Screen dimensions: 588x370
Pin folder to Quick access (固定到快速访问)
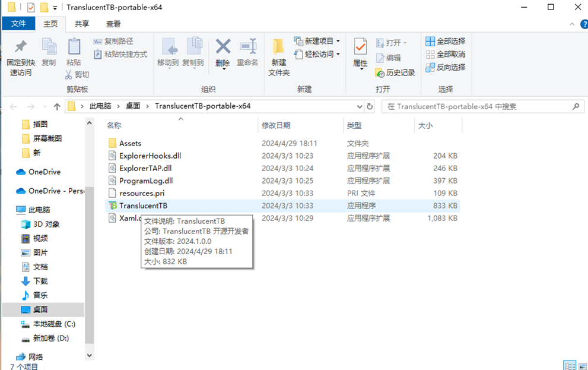click(x=21, y=58)
